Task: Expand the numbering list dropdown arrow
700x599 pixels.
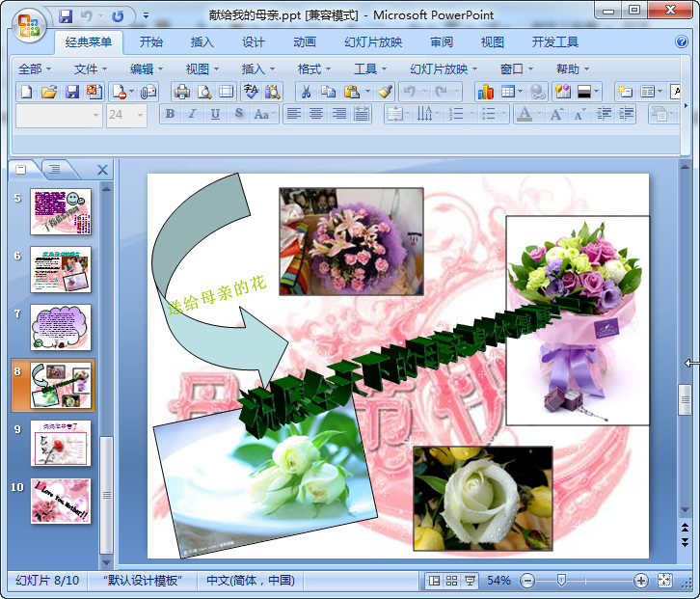Action: tap(472, 115)
